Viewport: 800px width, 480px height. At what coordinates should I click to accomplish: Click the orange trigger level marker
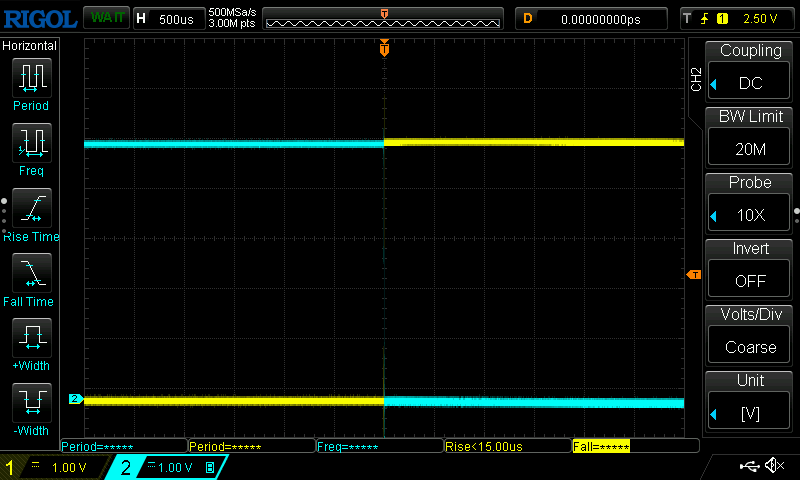click(692, 275)
